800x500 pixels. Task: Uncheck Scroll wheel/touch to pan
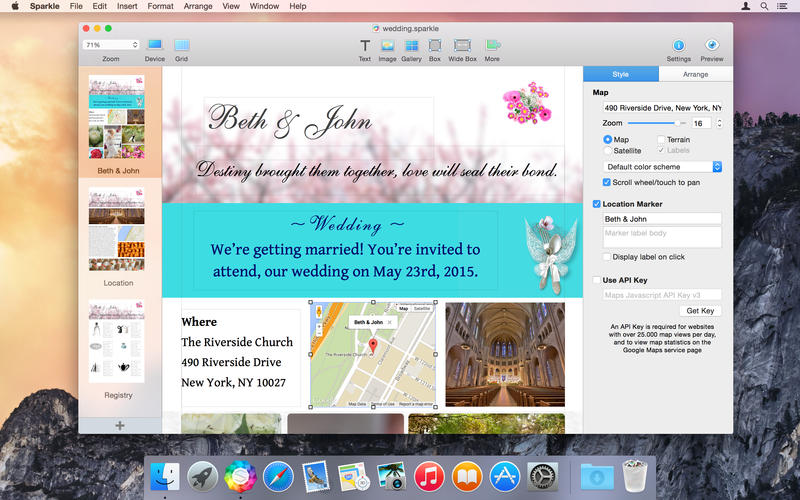coord(608,182)
